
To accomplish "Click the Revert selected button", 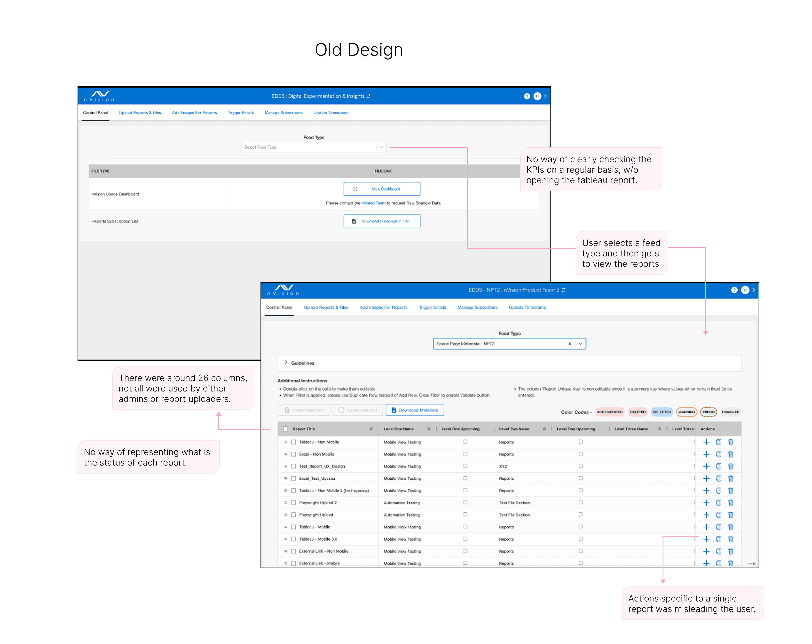I will (x=357, y=410).
